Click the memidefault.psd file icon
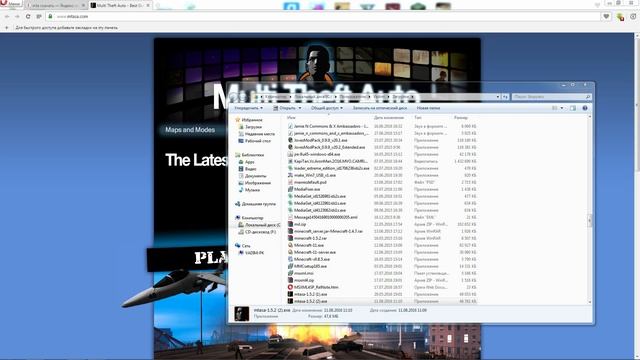The width and height of the screenshot is (640, 360). (x=290, y=182)
